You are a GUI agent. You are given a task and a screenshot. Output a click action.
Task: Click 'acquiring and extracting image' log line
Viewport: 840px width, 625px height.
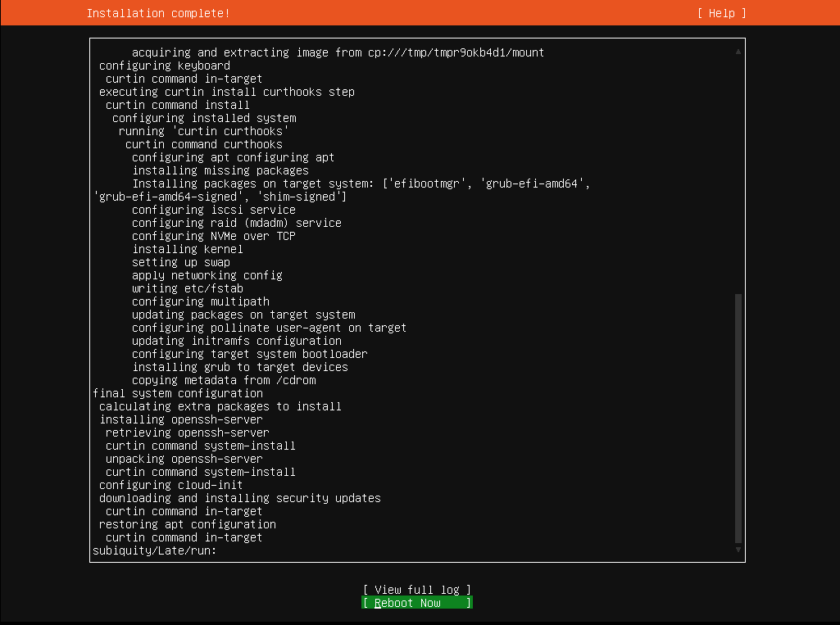(x=338, y=52)
